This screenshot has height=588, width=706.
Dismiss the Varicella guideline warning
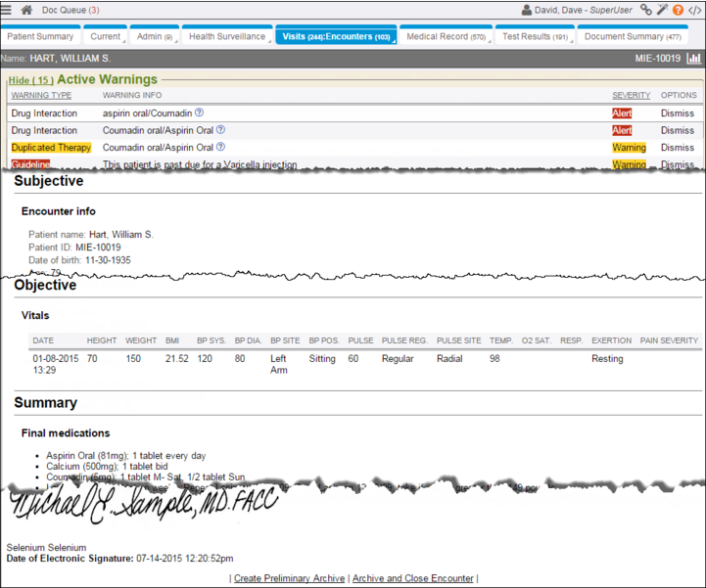tap(678, 163)
